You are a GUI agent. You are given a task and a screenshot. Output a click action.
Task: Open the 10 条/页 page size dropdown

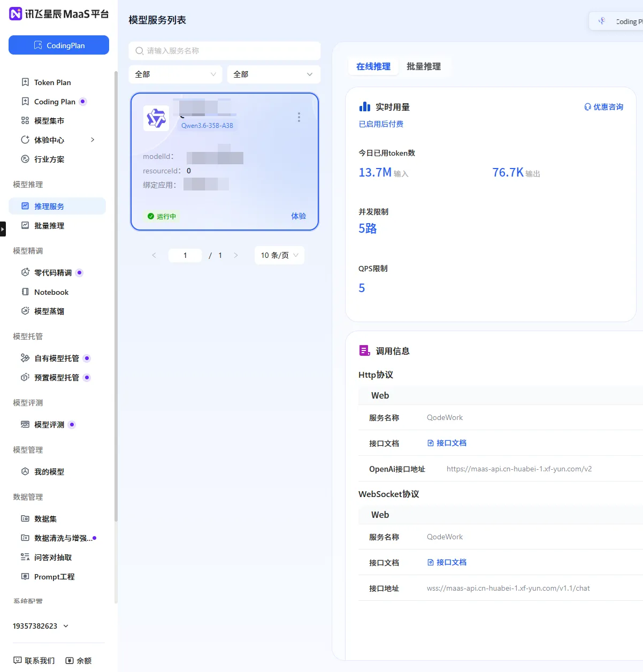pyautogui.click(x=279, y=255)
